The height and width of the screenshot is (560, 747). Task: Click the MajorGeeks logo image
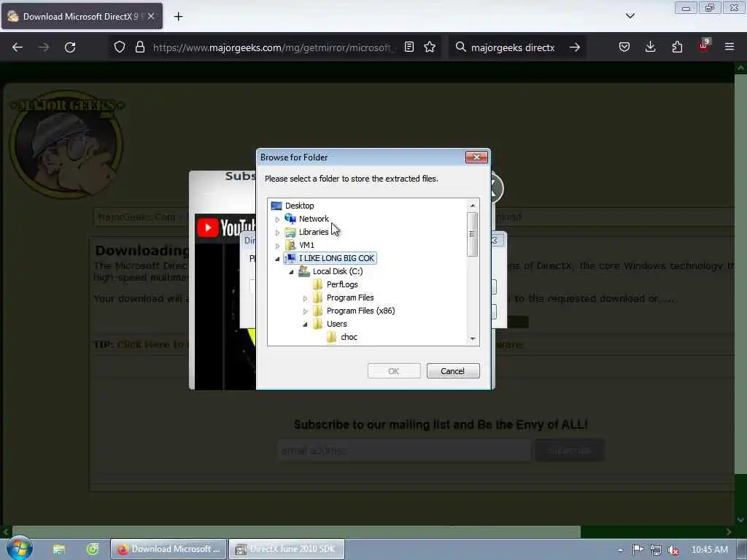tap(66, 144)
